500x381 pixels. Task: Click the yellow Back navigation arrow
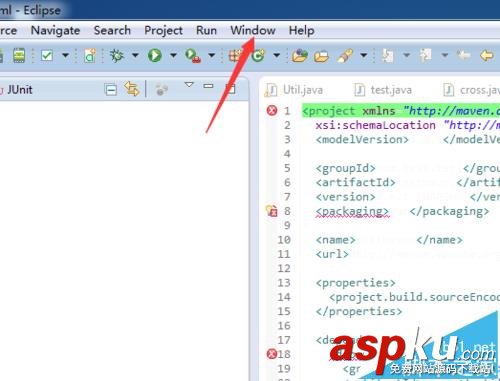tap(487, 55)
